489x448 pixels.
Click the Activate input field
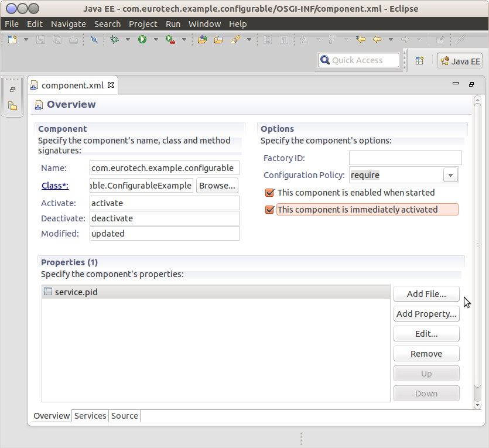pos(165,203)
